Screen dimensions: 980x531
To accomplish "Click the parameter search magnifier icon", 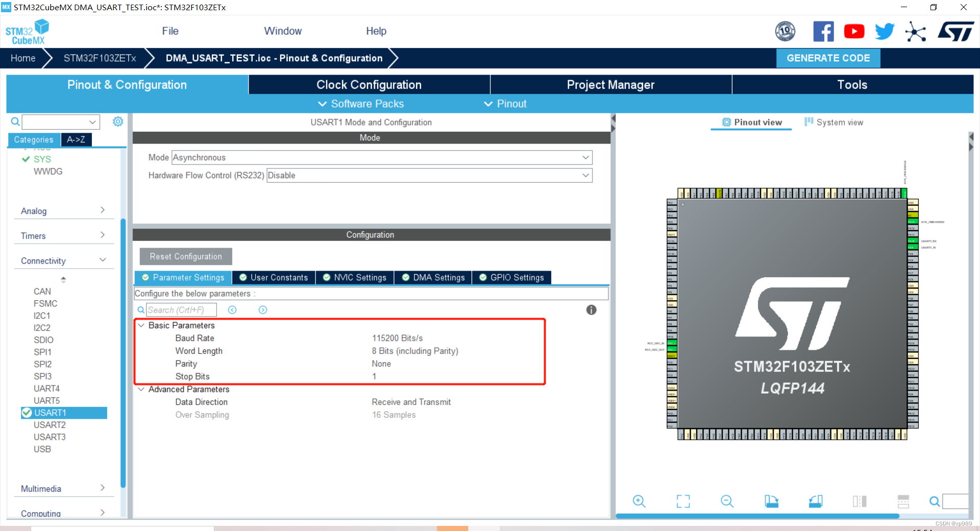I will (x=141, y=310).
